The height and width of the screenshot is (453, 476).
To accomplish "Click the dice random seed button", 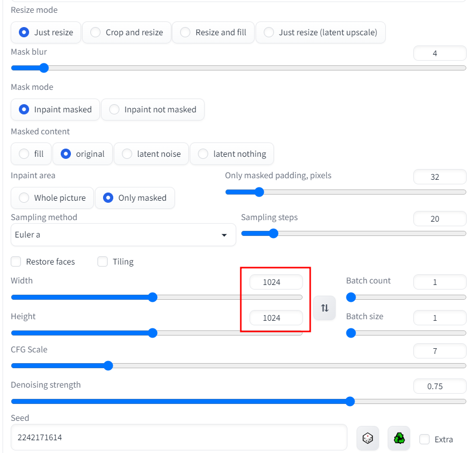I will (368, 438).
